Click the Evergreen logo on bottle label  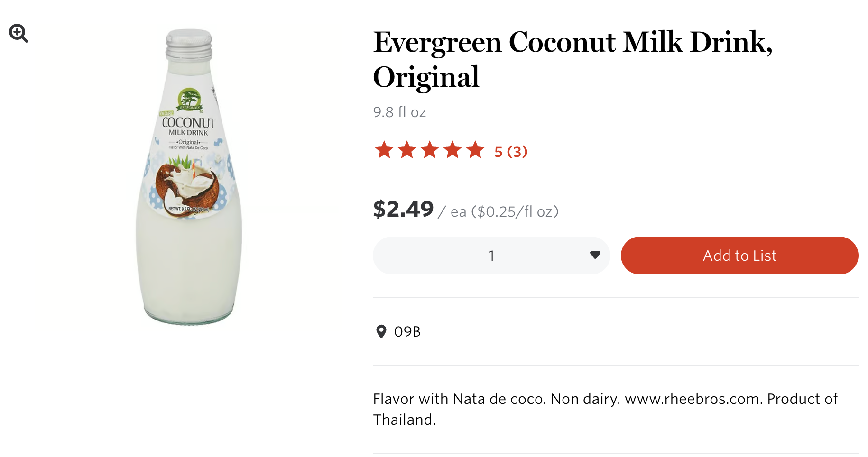point(189,100)
